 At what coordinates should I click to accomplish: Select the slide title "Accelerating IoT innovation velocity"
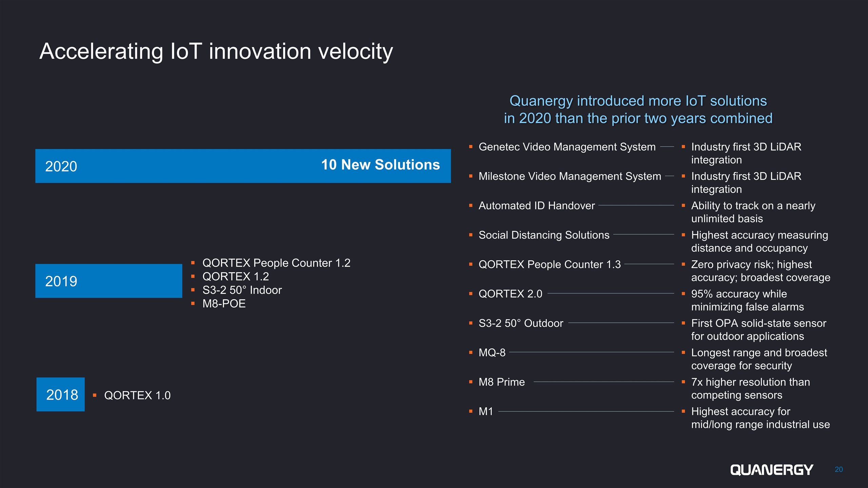216,52
